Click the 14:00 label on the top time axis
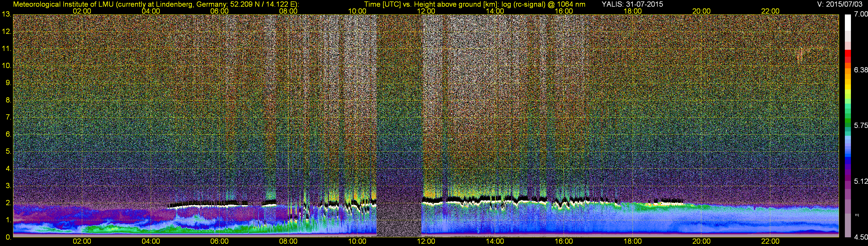868x246 pixels. click(x=495, y=11)
